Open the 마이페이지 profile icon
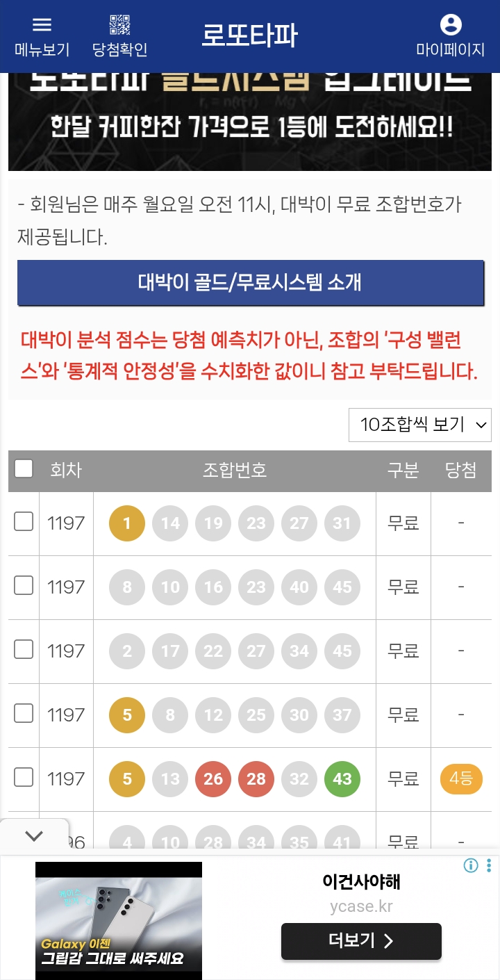Screen dimensions: 500x980 (x=451, y=25)
